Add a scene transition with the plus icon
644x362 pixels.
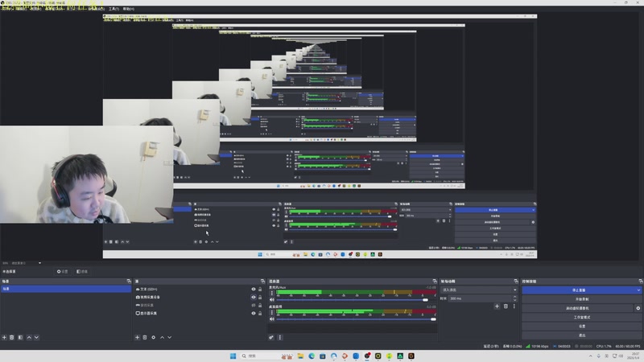[497, 306]
